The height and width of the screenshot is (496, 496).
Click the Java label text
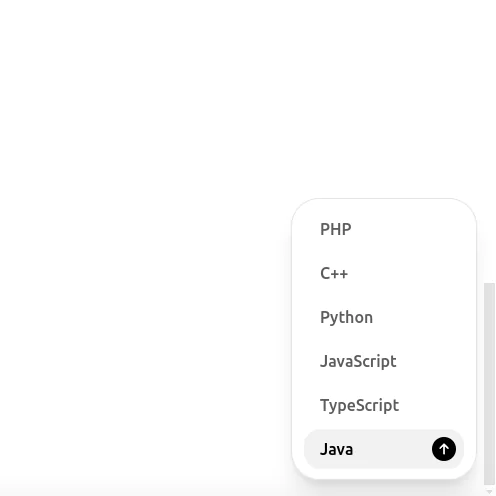point(336,449)
